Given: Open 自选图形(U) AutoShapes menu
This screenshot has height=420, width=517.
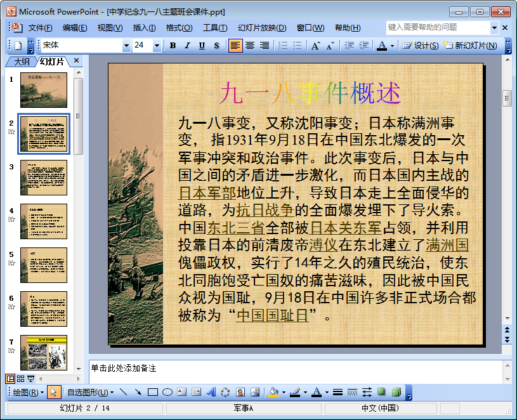Looking at the screenshot, I should click(x=91, y=392).
